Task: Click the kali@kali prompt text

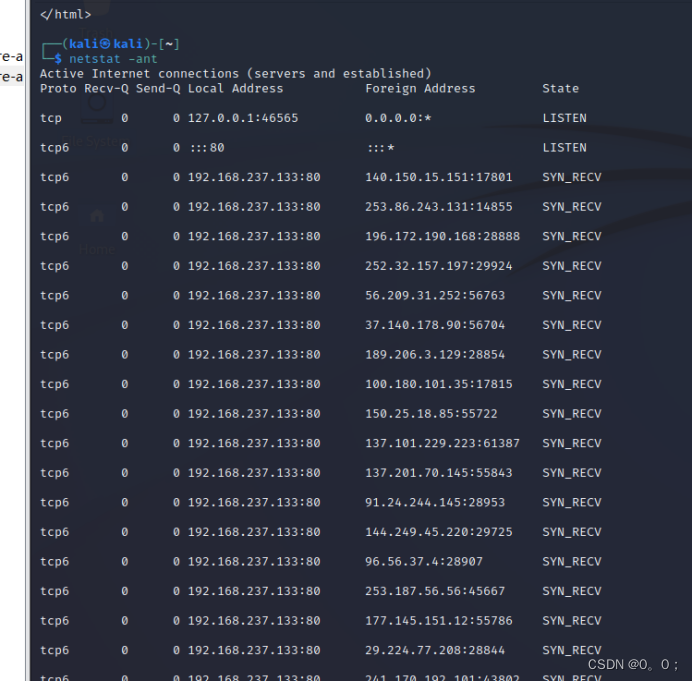Action: [x=104, y=44]
